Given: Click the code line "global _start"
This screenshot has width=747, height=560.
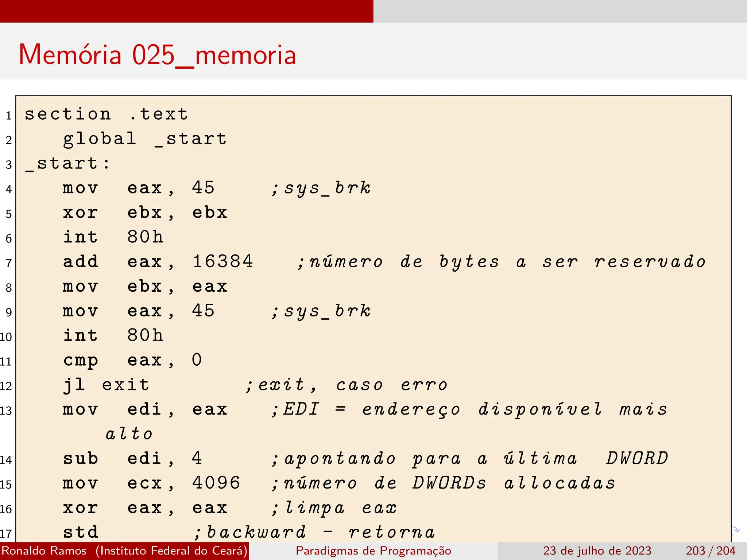Looking at the screenshot, I should [x=145, y=139].
